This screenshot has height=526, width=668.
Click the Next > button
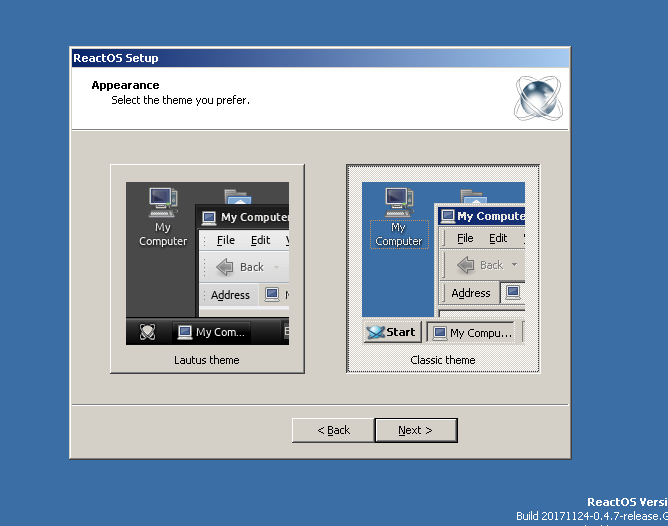click(416, 430)
